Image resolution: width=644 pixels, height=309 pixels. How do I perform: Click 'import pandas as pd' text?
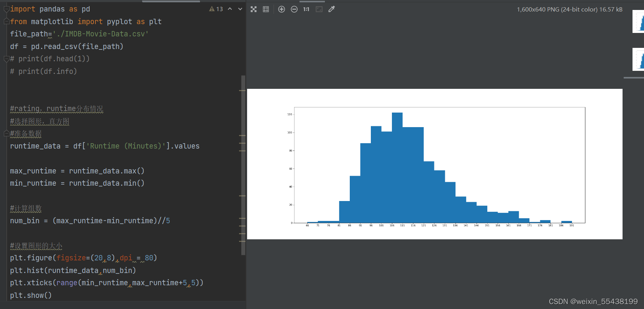pos(50,9)
